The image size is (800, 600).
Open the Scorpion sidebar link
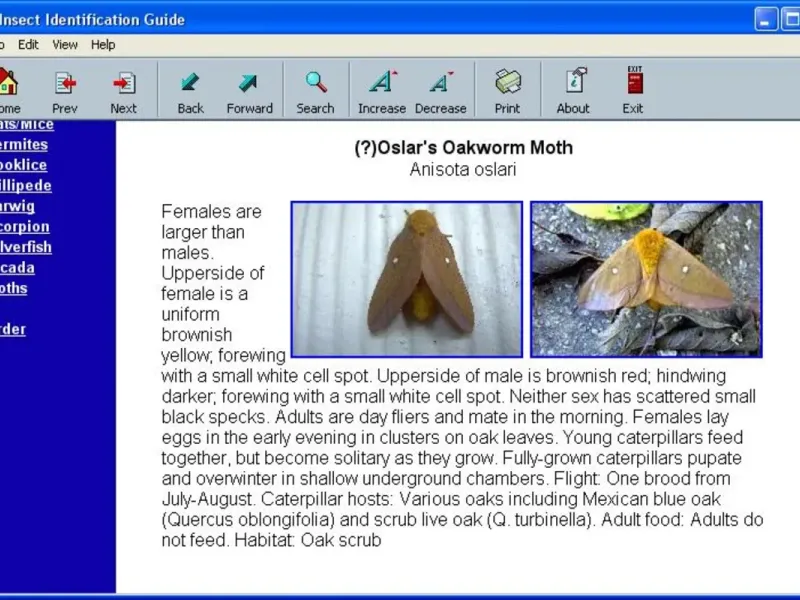[24, 227]
